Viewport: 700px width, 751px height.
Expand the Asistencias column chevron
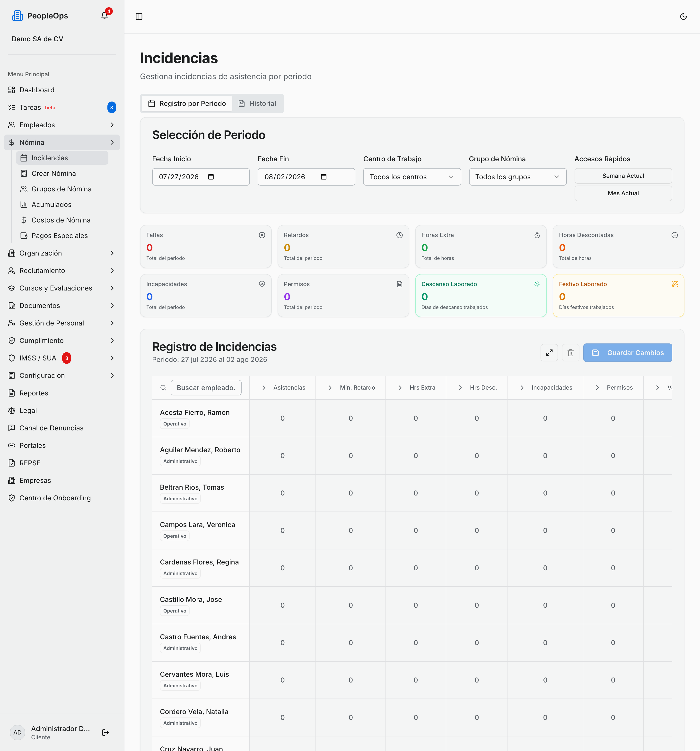coord(264,388)
